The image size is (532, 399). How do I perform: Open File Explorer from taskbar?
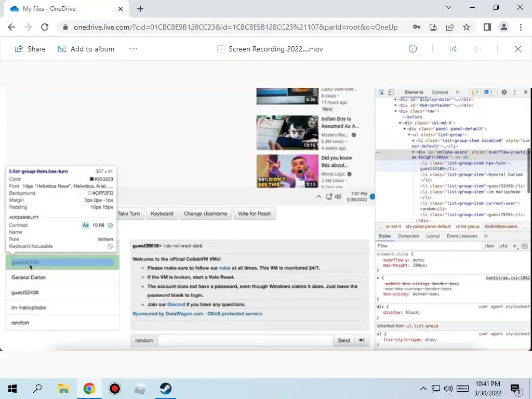pyautogui.click(x=63, y=389)
